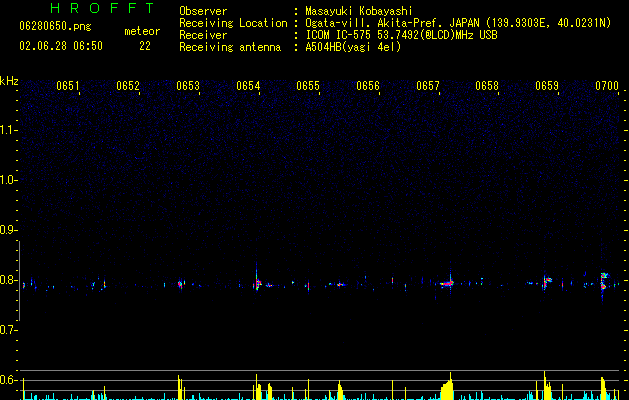Click the 0652 time marker
The image size is (629, 400).
(128, 86)
